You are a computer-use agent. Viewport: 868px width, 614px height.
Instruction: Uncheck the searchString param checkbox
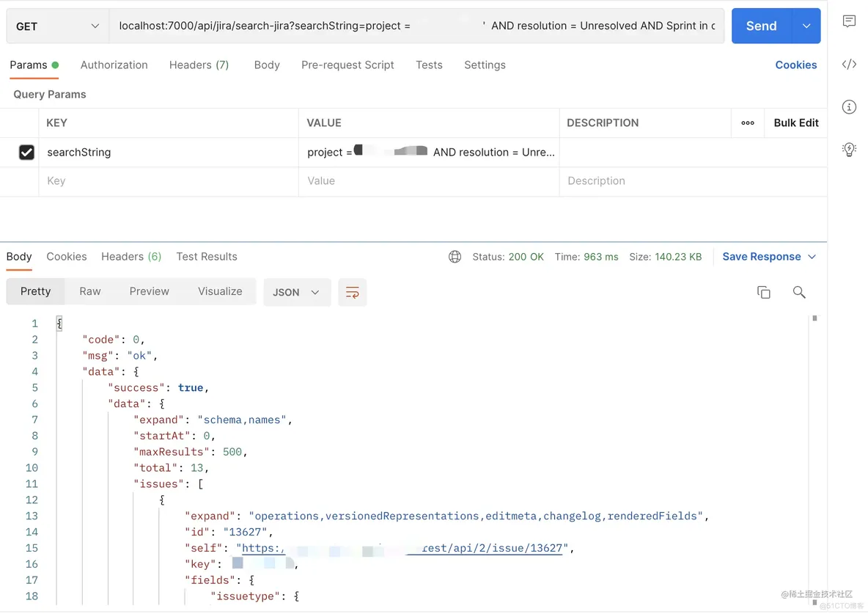pos(26,153)
